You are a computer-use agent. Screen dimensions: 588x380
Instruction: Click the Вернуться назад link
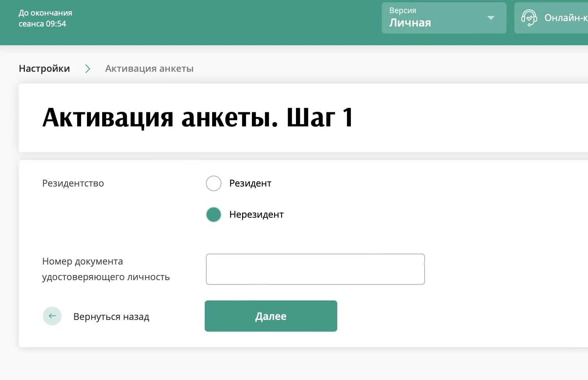(x=111, y=316)
